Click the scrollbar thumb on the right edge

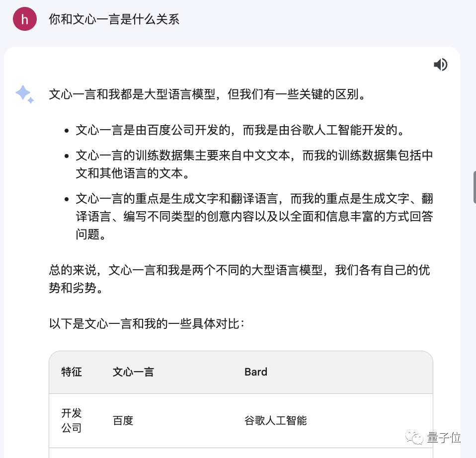pyautogui.click(x=473, y=186)
